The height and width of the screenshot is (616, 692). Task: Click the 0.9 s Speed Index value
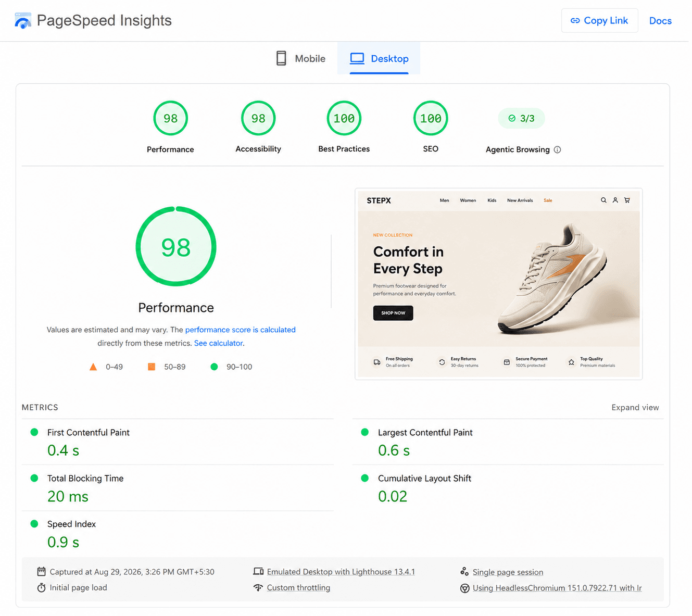click(63, 542)
